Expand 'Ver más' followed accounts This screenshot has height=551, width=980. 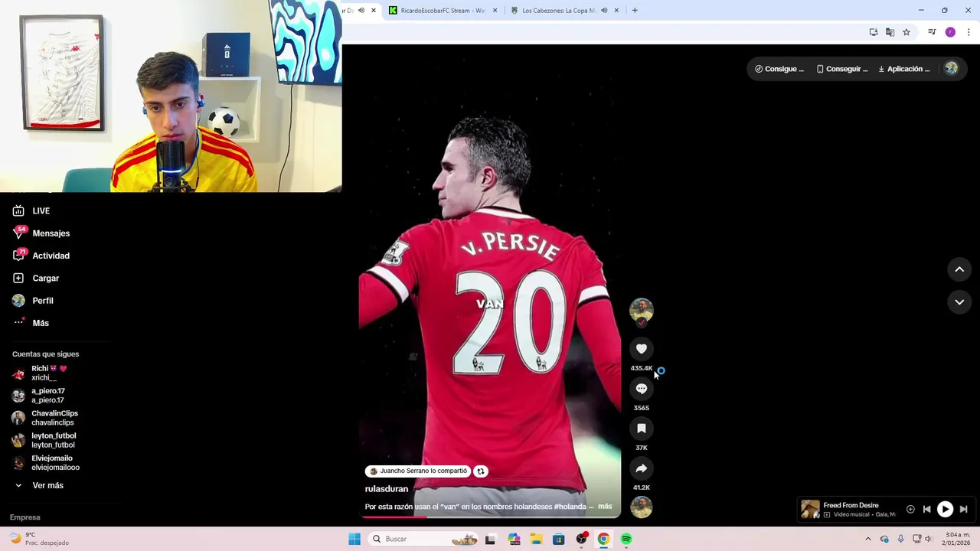(38, 485)
